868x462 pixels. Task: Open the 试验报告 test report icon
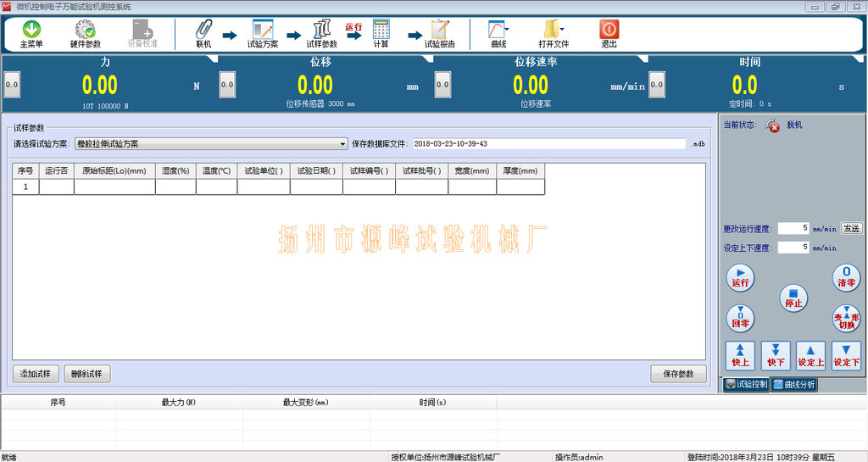[x=439, y=33]
